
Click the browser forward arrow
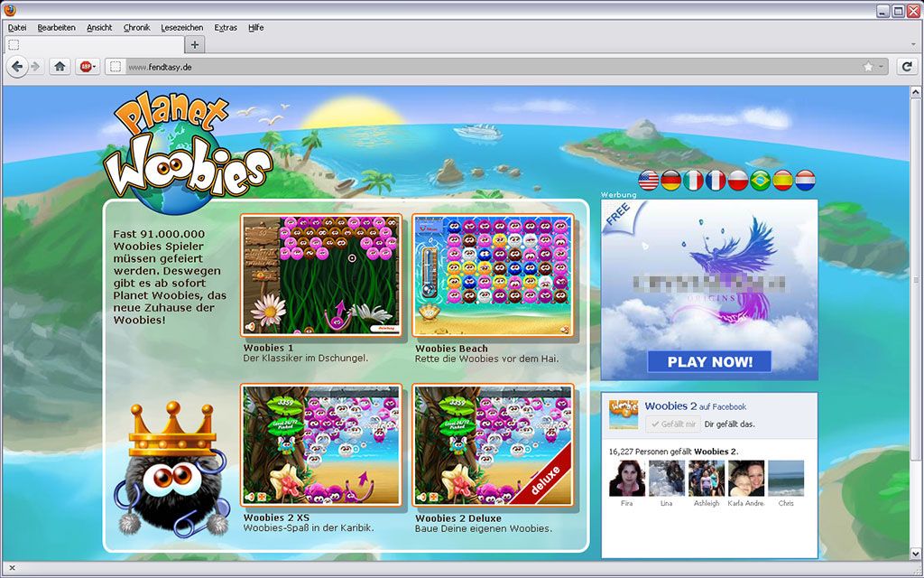35,67
